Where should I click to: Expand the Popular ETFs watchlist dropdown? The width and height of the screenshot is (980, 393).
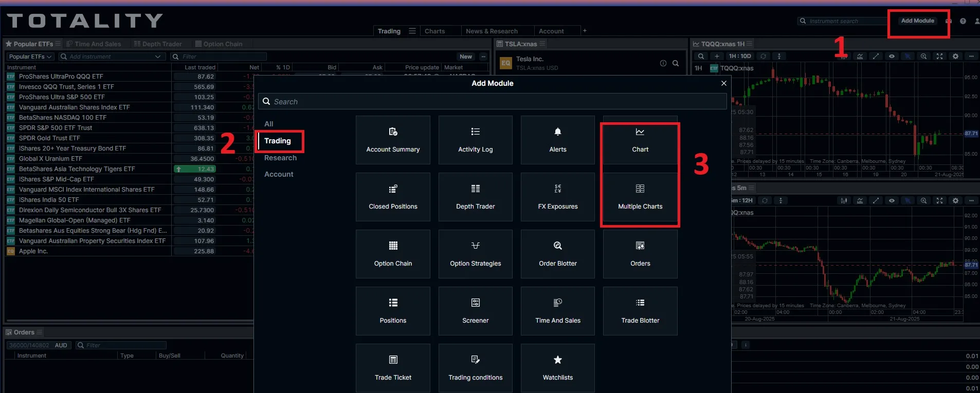tap(31, 57)
